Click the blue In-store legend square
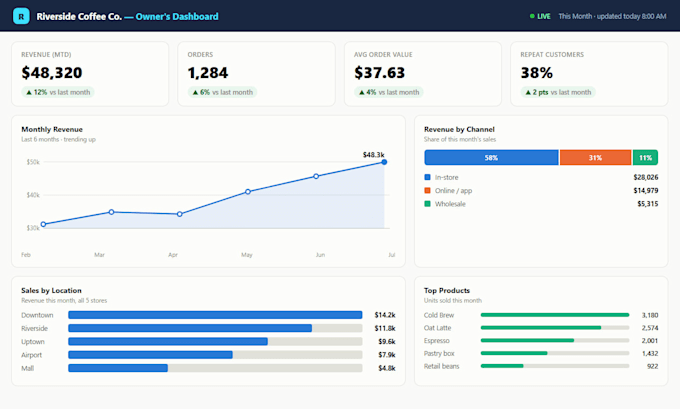 427,177
